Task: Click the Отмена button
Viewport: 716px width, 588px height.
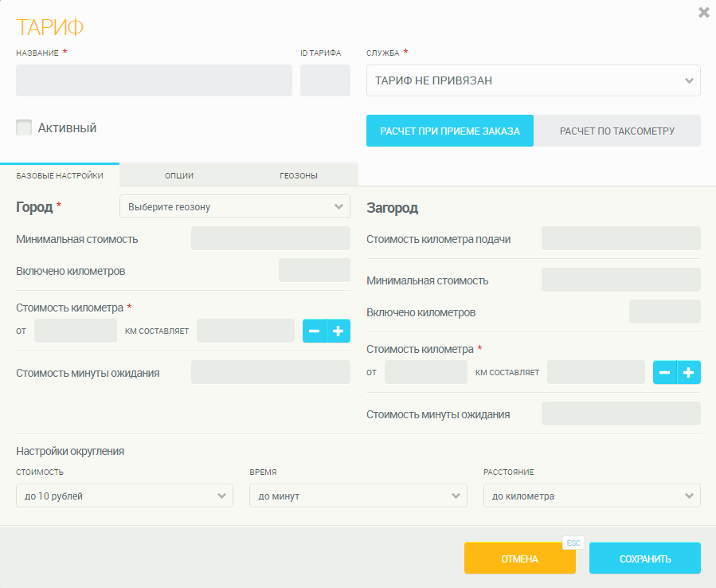Action: coord(519,559)
